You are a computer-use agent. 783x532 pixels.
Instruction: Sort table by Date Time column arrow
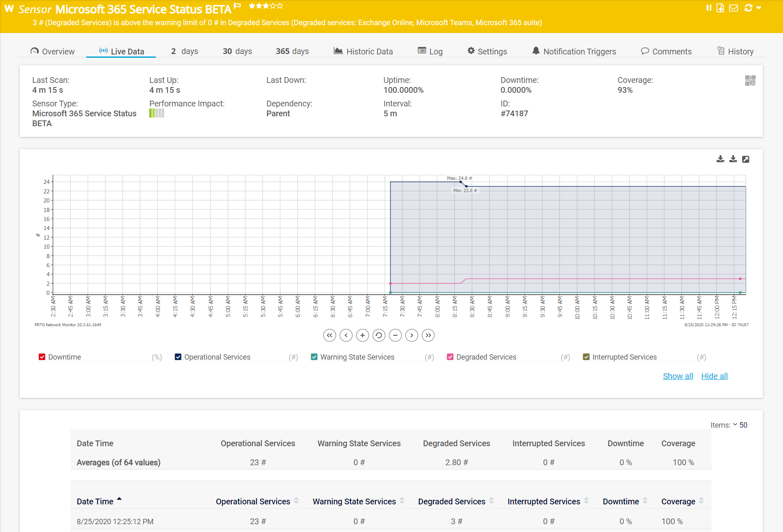119,499
